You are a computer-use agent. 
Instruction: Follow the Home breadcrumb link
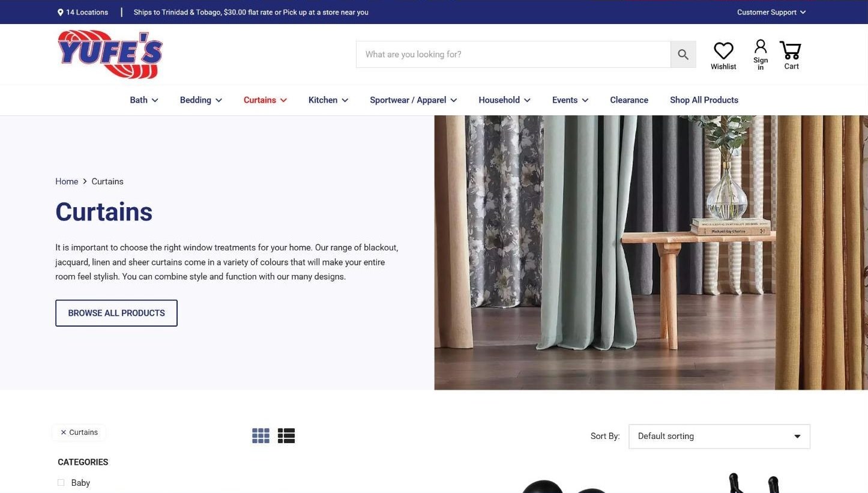coord(67,181)
